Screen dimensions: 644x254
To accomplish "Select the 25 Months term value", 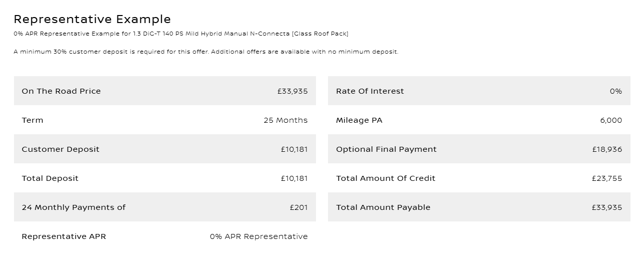I will tap(285, 120).
